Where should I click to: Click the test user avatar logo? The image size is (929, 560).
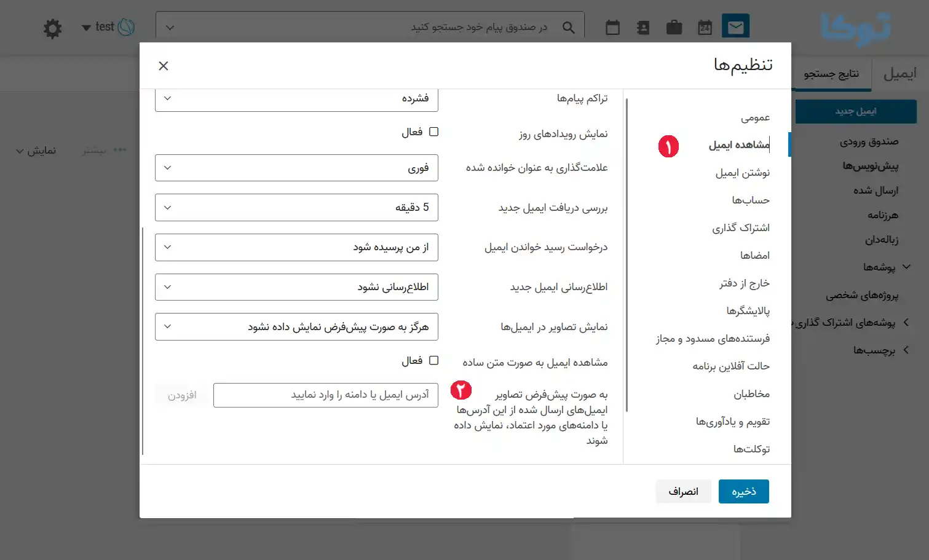[x=126, y=27]
